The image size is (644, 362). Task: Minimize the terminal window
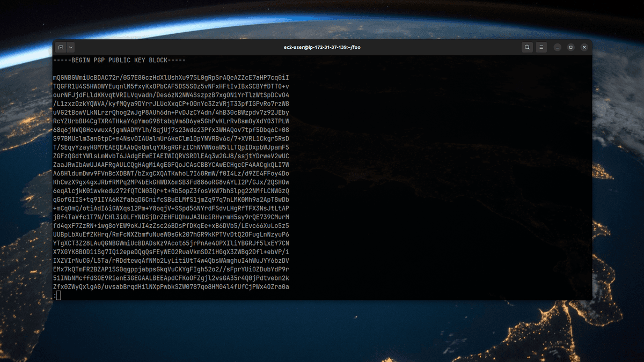tap(558, 47)
